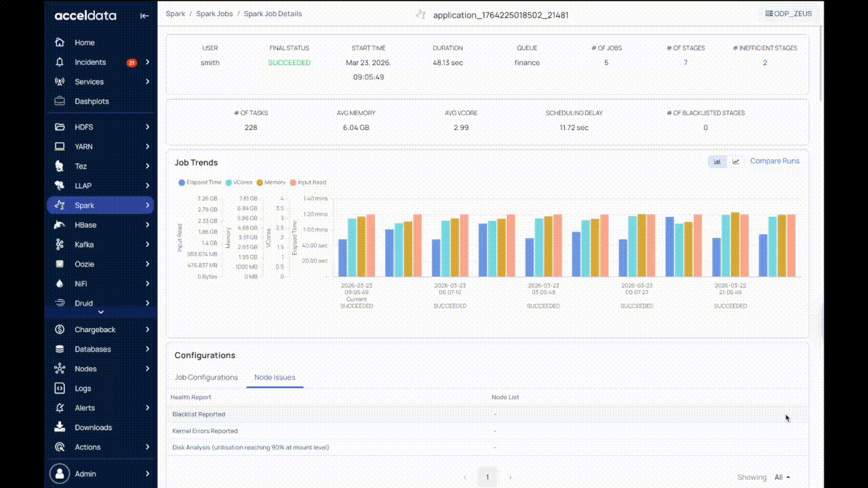The width and height of the screenshot is (868, 488).
Task: Switch to Job Configurations tab
Action: click(206, 378)
